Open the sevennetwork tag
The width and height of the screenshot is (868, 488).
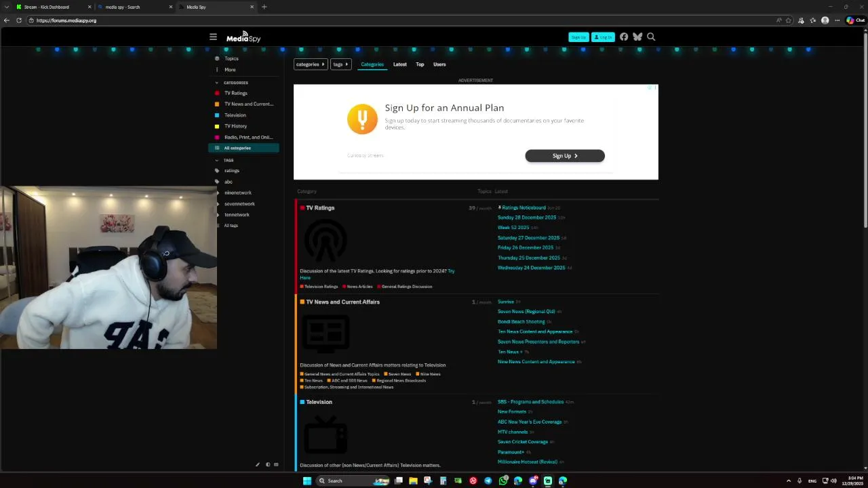[x=239, y=203]
